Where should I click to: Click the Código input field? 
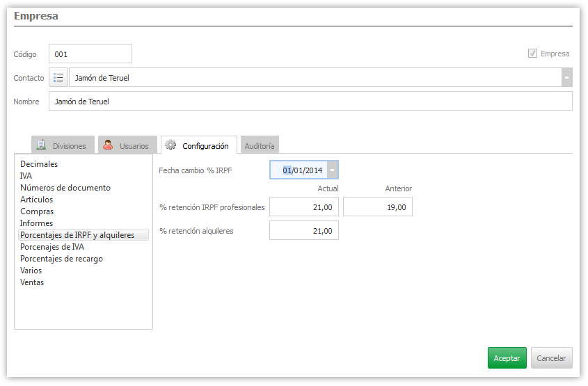pos(90,54)
